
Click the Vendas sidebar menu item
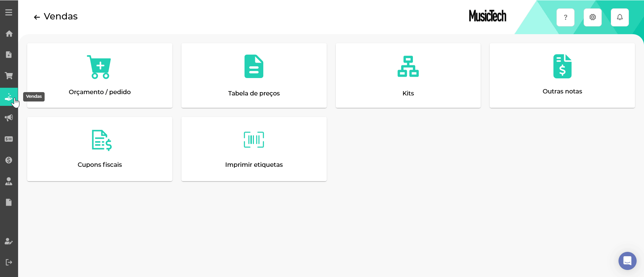pos(9,97)
